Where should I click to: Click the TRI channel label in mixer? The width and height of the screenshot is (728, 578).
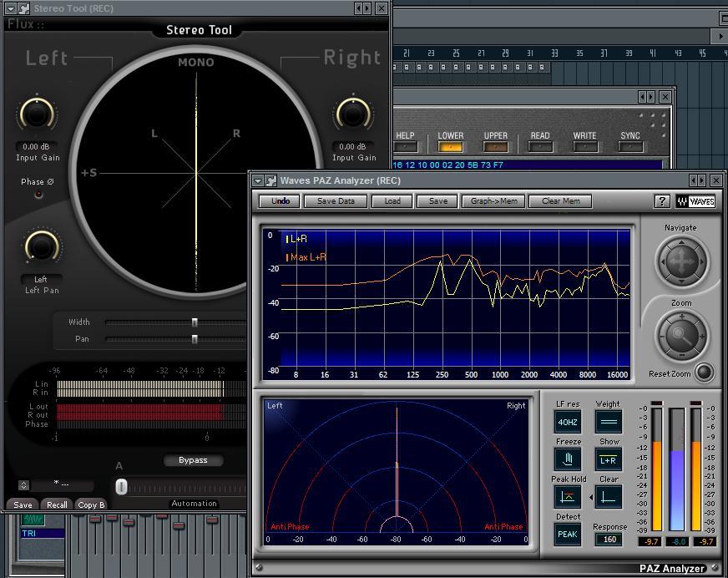coord(42,534)
